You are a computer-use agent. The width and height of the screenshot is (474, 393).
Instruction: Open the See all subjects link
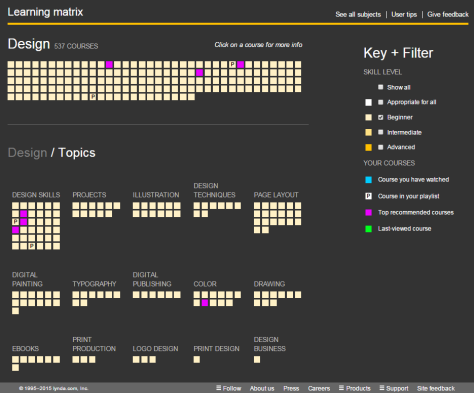[358, 14]
